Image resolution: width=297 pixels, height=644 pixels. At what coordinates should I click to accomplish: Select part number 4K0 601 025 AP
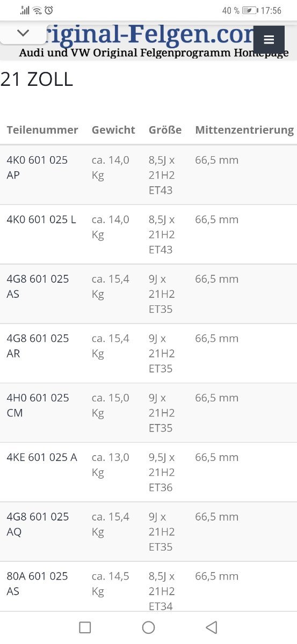[38, 167]
